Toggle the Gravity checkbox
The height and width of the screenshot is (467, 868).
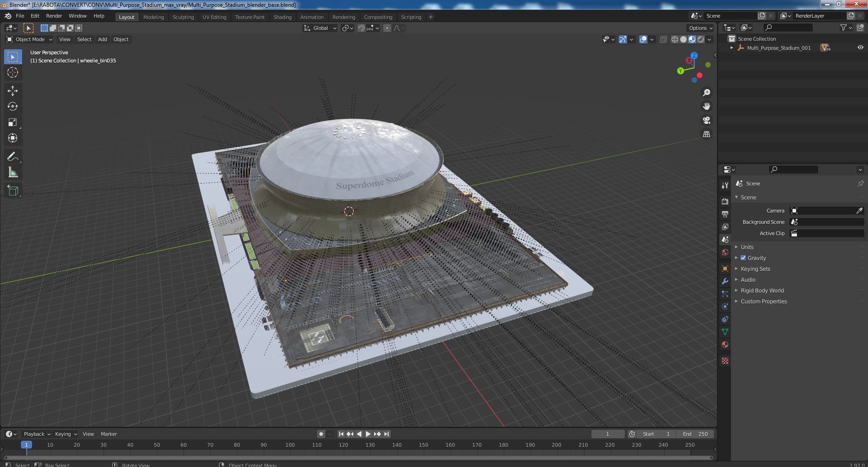pyautogui.click(x=743, y=258)
